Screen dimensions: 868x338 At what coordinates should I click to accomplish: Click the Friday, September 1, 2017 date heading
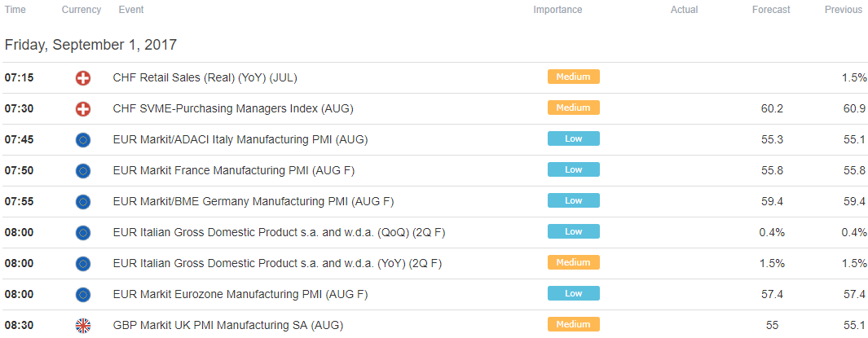[x=90, y=45]
